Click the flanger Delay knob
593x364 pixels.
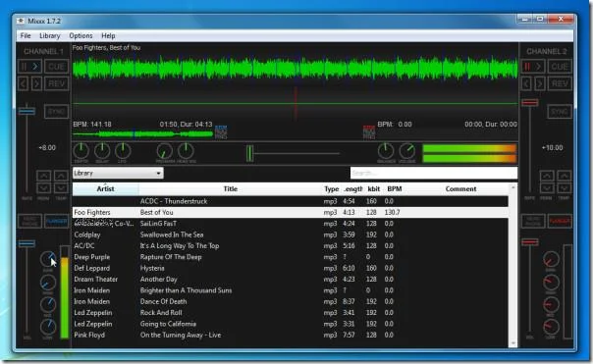(102, 151)
